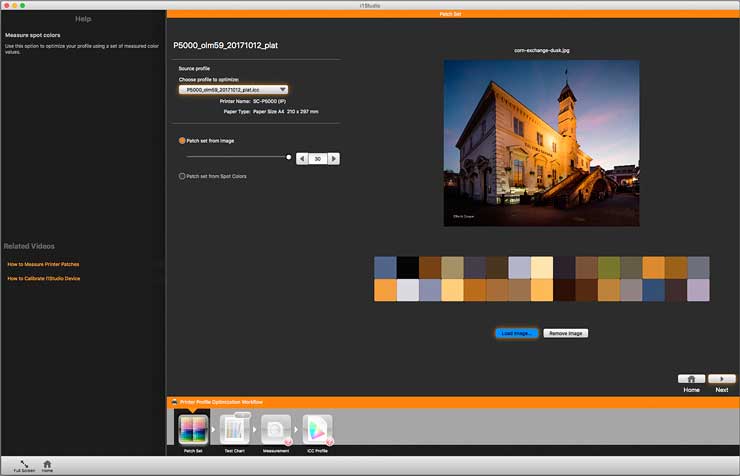Open How to Measure Printer Patches video

click(x=43, y=264)
